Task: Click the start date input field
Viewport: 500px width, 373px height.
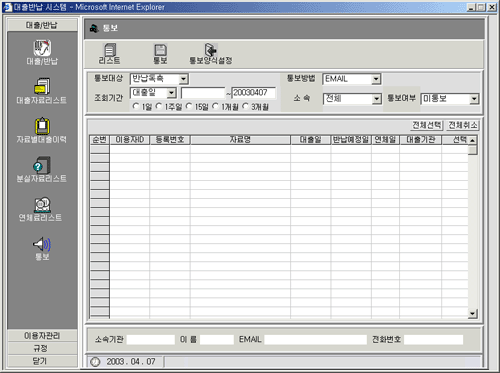Action: coord(203,93)
